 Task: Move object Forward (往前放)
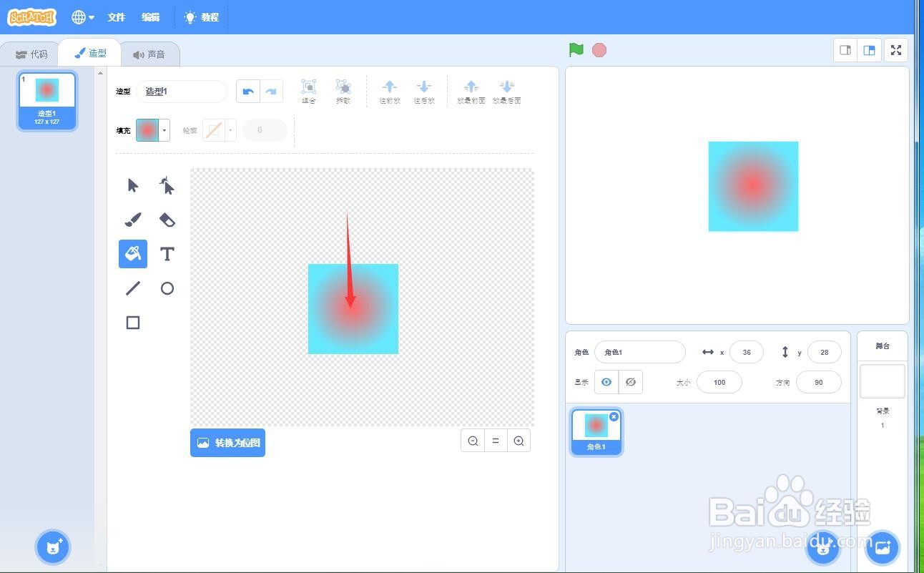click(390, 91)
